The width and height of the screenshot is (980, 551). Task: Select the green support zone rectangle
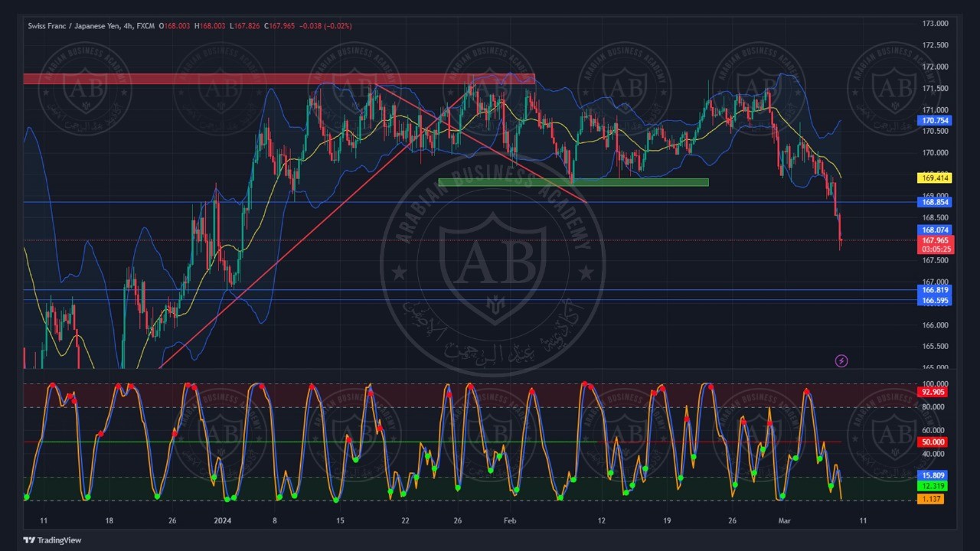tap(573, 182)
